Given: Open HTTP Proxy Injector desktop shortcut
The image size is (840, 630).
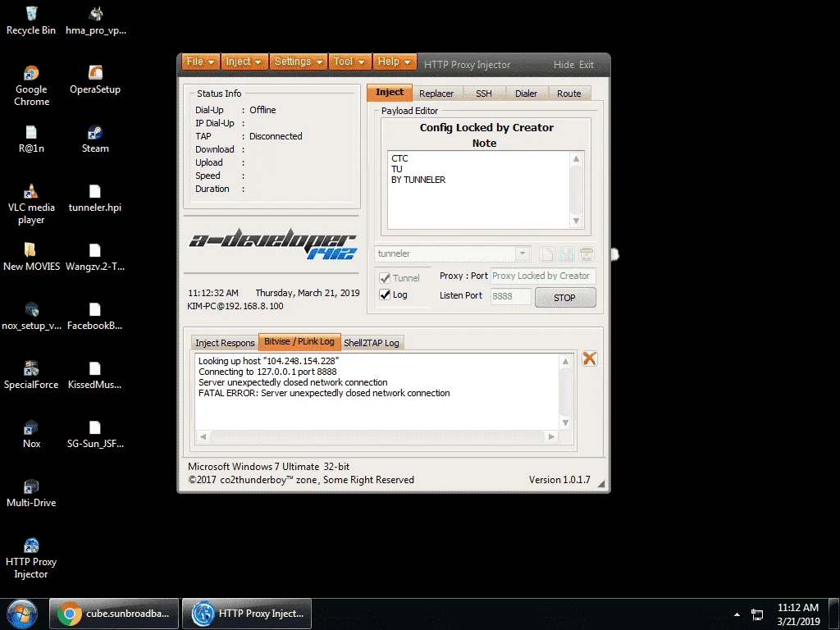Looking at the screenshot, I should (x=31, y=559).
